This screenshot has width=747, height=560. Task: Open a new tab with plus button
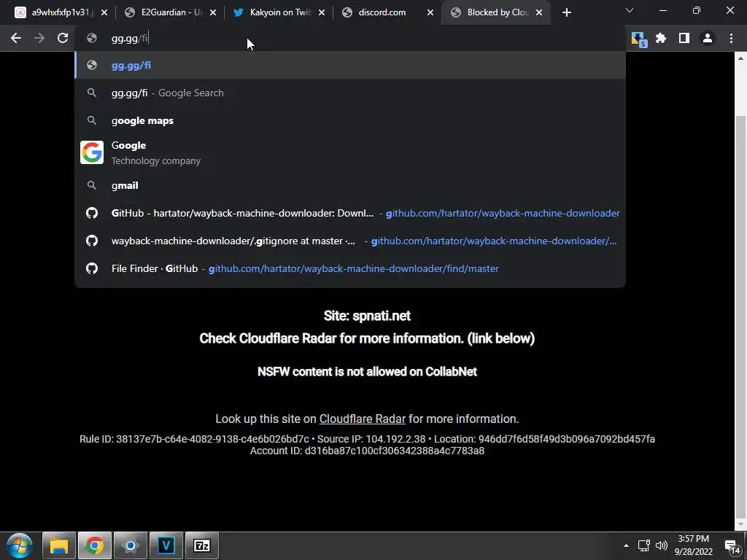click(x=566, y=12)
